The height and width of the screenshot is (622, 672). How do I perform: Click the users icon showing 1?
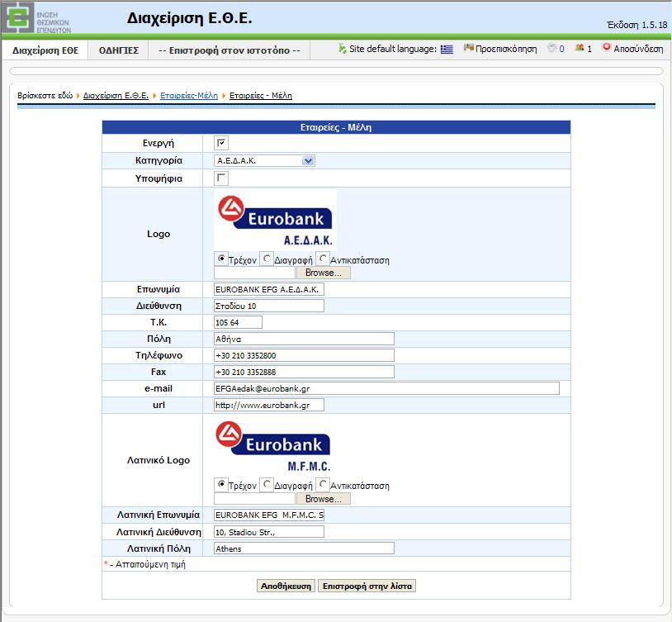(x=580, y=48)
